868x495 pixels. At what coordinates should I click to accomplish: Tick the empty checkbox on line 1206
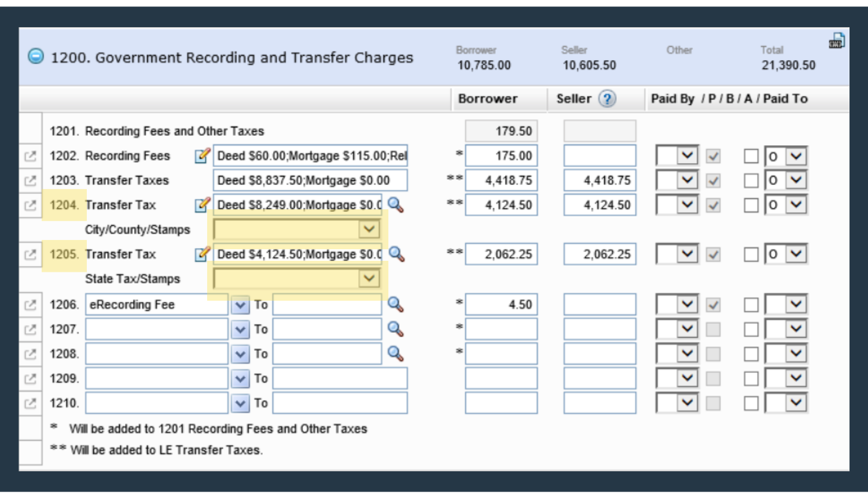[751, 305]
